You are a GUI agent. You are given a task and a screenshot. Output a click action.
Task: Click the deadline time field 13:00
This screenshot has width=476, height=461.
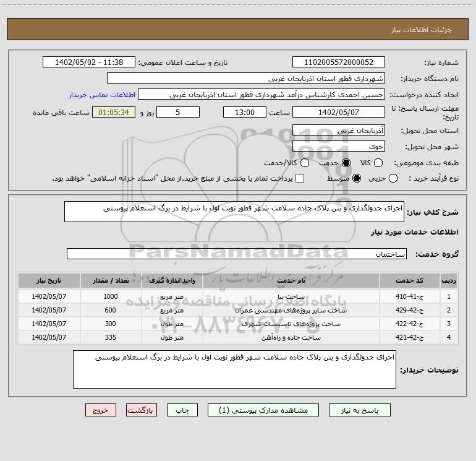(245, 112)
